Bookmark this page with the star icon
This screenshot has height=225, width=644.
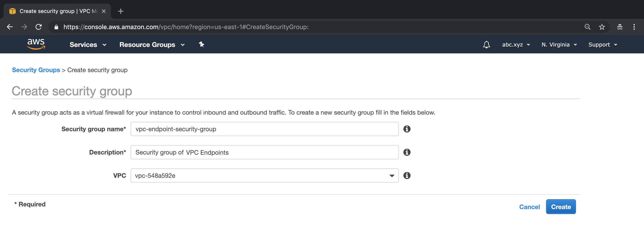point(602,27)
